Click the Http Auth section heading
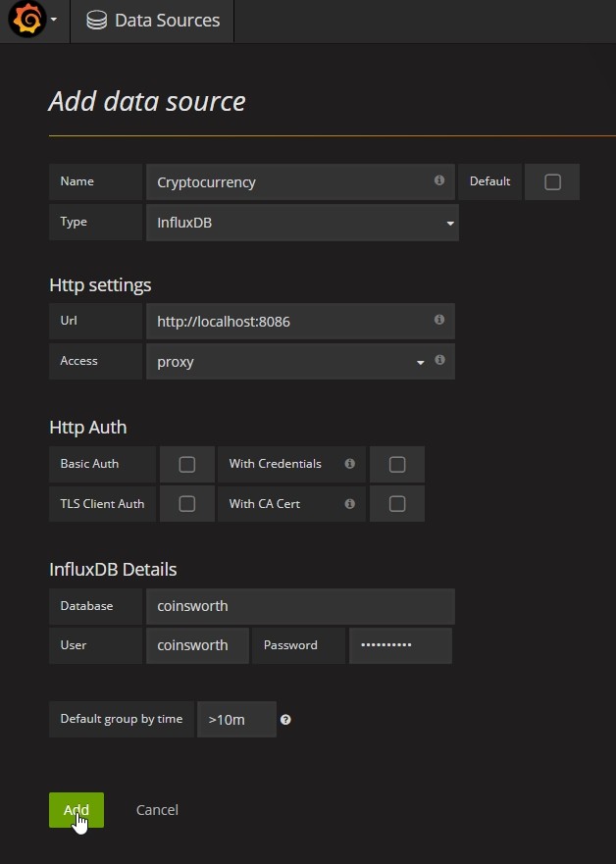This screenshot has height=864, width=616. [88, 427]
